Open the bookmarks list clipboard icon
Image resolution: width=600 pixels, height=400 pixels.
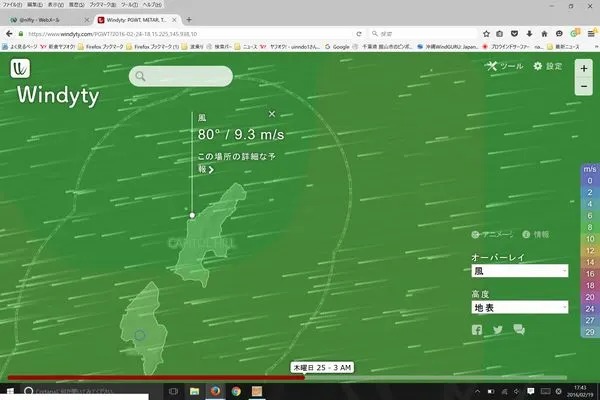pyautogui.click(x=500, y=34)
